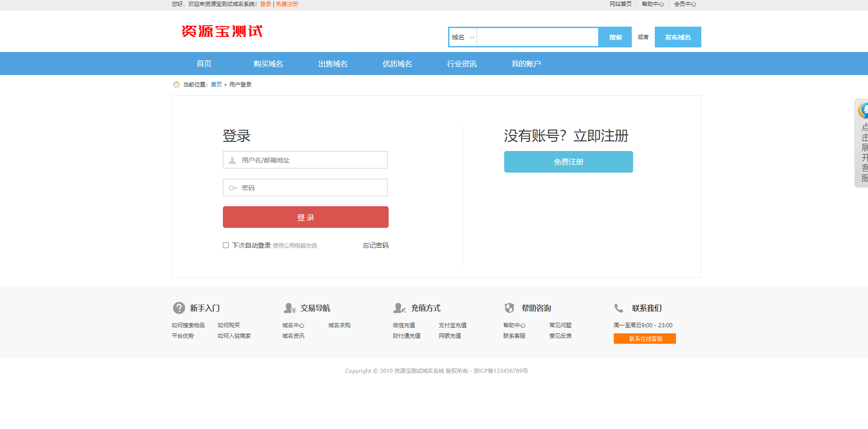Enable the 下次自动登录 checkbox
Image resolution: width=868 pixels, height=429 pixels.
click(226, 245)
